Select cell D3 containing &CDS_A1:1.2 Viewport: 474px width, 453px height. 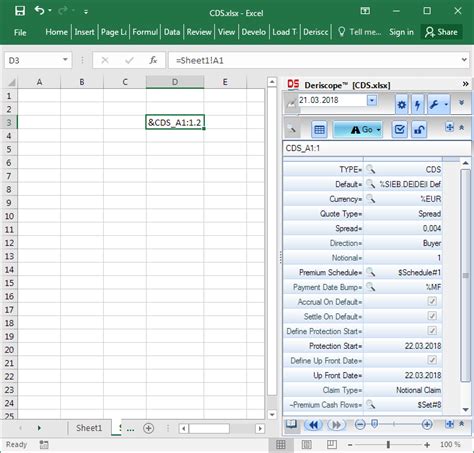click(175, 122)
